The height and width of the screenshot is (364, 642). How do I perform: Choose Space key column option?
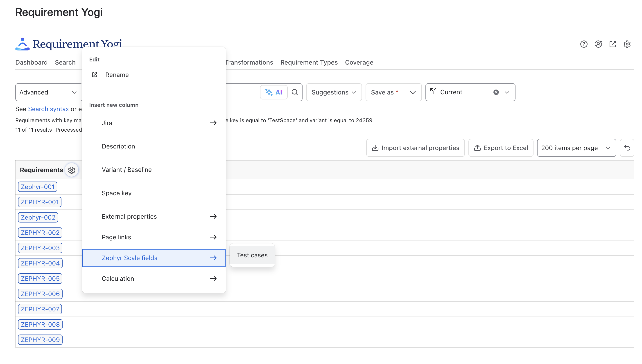(x=154, y=193)
